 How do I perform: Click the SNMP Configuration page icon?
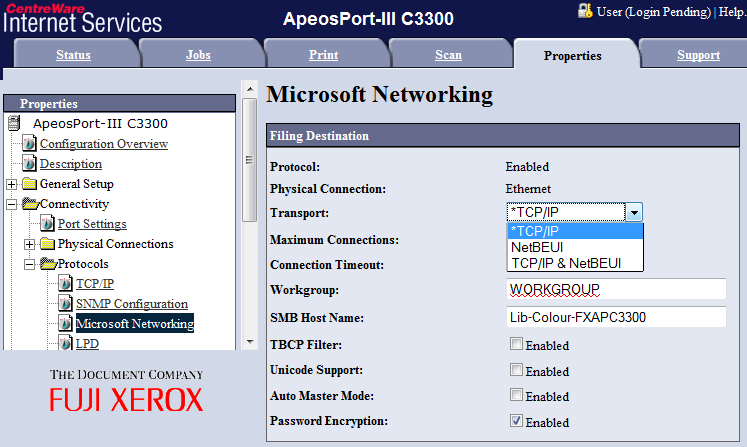[65, 304]
